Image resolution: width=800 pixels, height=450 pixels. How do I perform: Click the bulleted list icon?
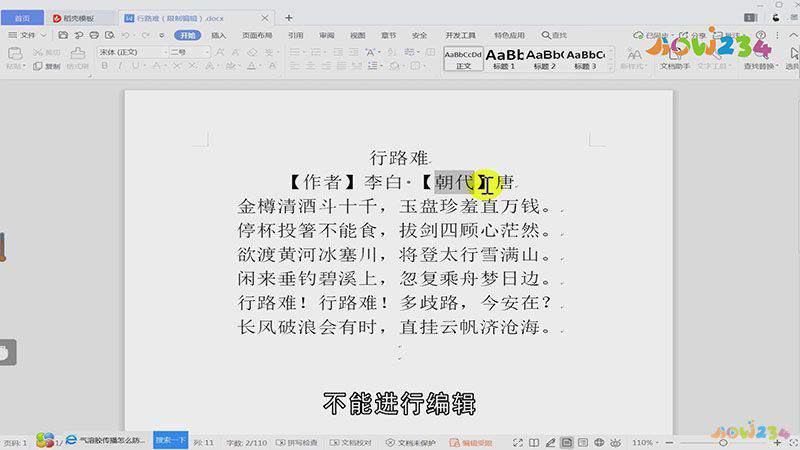tap(295, 52)
